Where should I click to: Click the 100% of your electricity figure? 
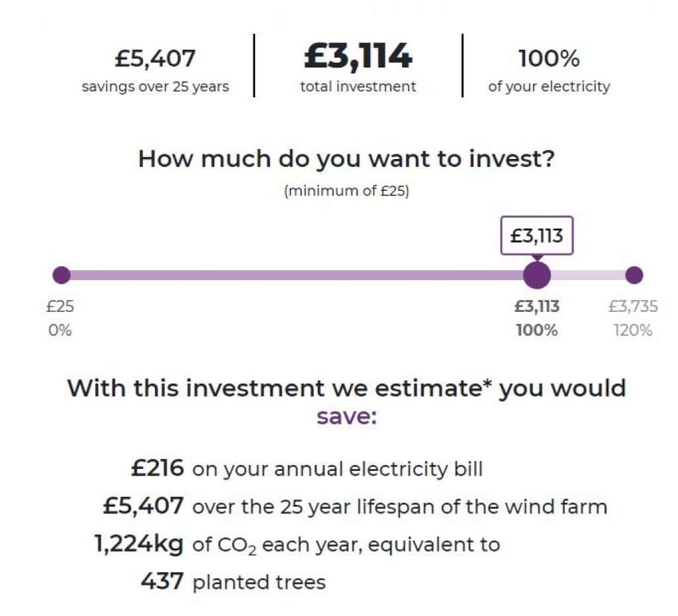pyautogui.click(x=549, y=58)
